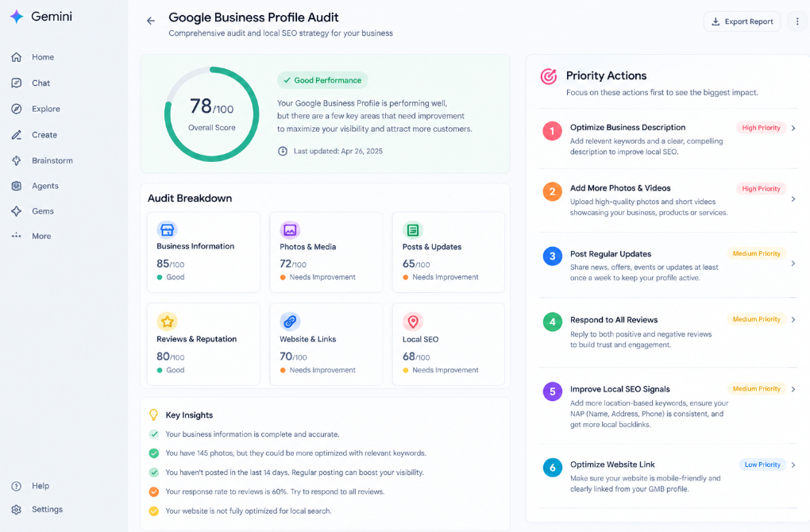Open the Respond to All Reviews title

(x=614, y=320)
